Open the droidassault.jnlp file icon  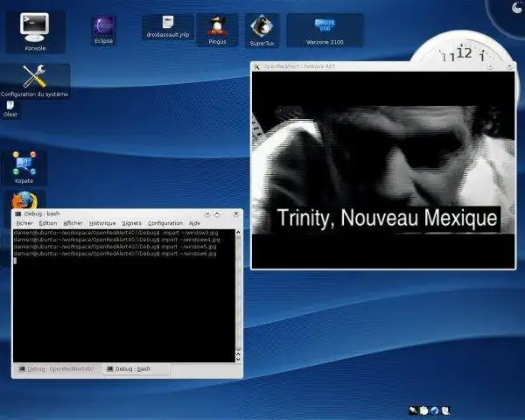click(168, 27)
